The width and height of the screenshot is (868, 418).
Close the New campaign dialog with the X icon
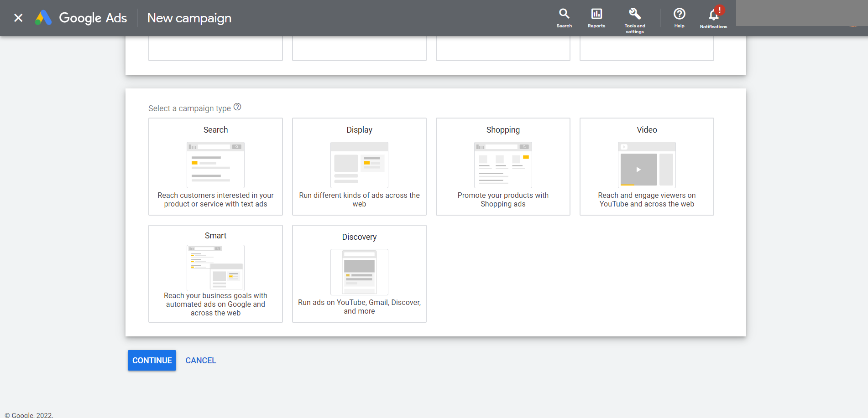pyautogui.click(x=18, y=18)
